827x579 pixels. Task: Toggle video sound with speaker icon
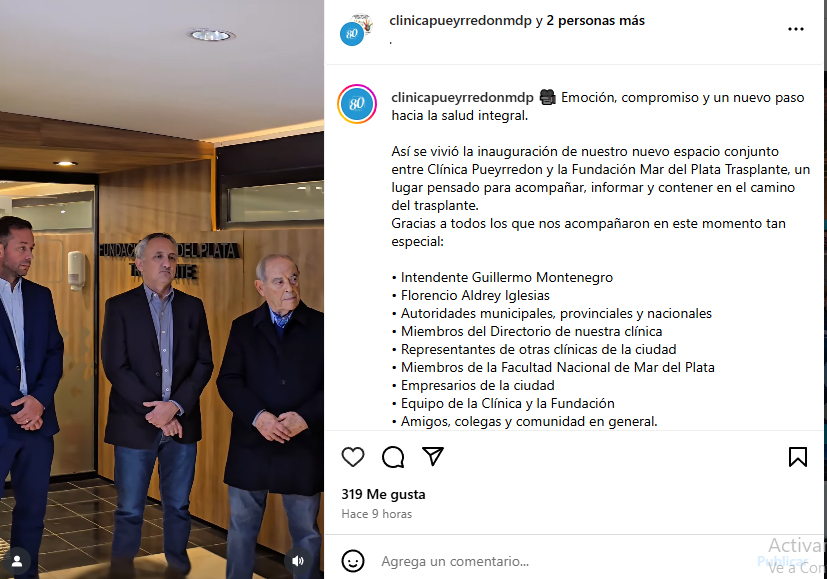tap(298, 561)
